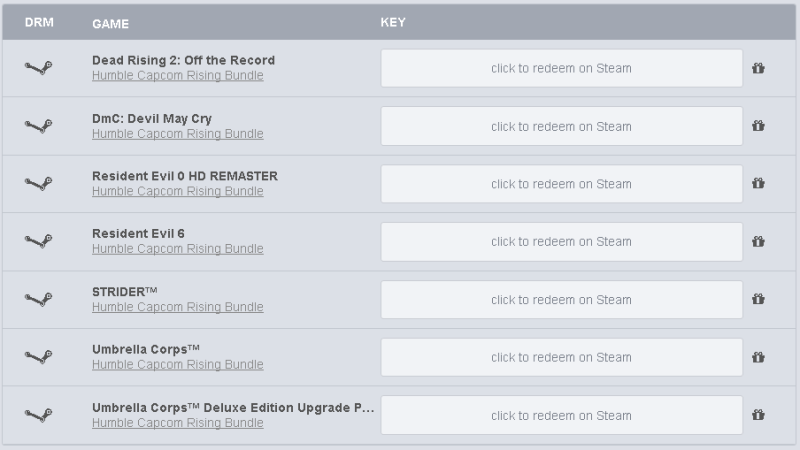Viewport: 800px width, 450px height.
Task: Click Steam icon next to Resident Evil 6
Action: pos(38,241)
